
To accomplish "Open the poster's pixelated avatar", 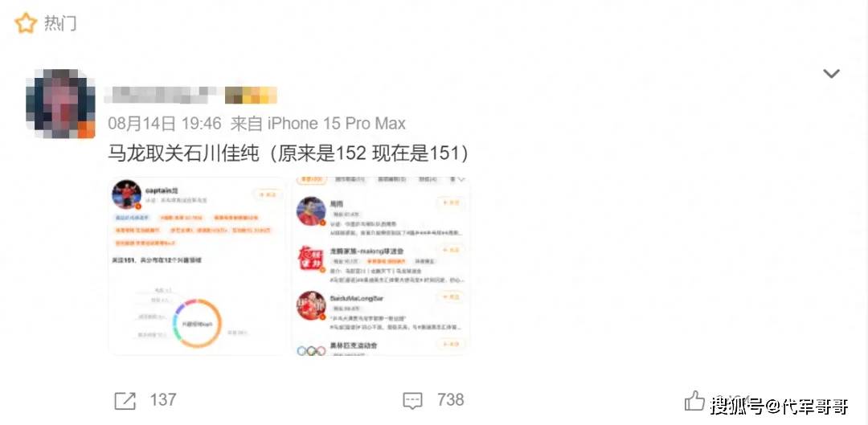I will 59,104.
